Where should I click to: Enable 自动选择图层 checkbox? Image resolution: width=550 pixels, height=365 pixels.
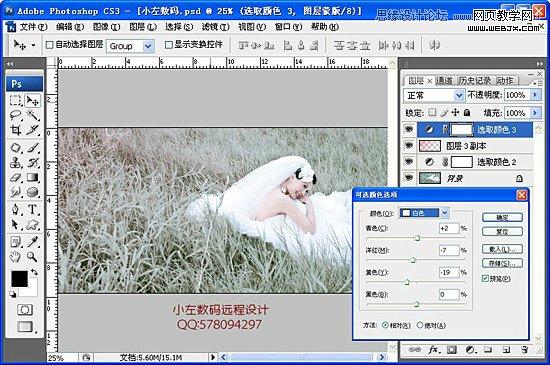(x=50, y=45)
